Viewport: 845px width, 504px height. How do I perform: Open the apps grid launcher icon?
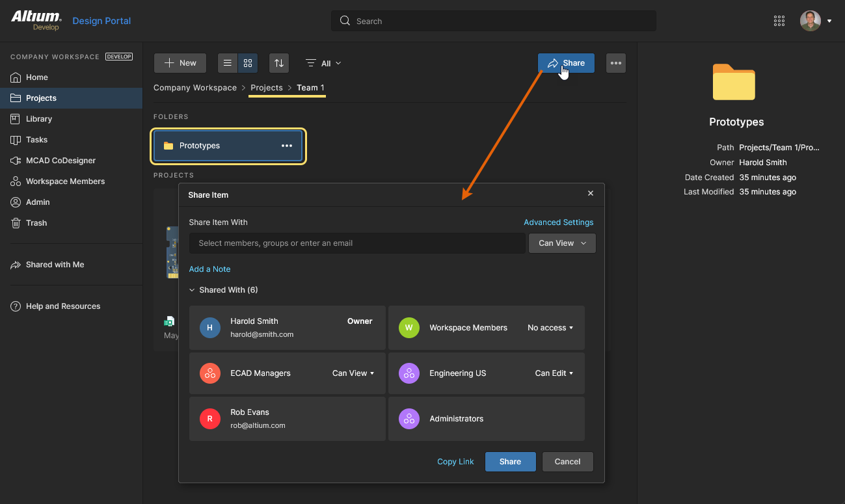779,21
